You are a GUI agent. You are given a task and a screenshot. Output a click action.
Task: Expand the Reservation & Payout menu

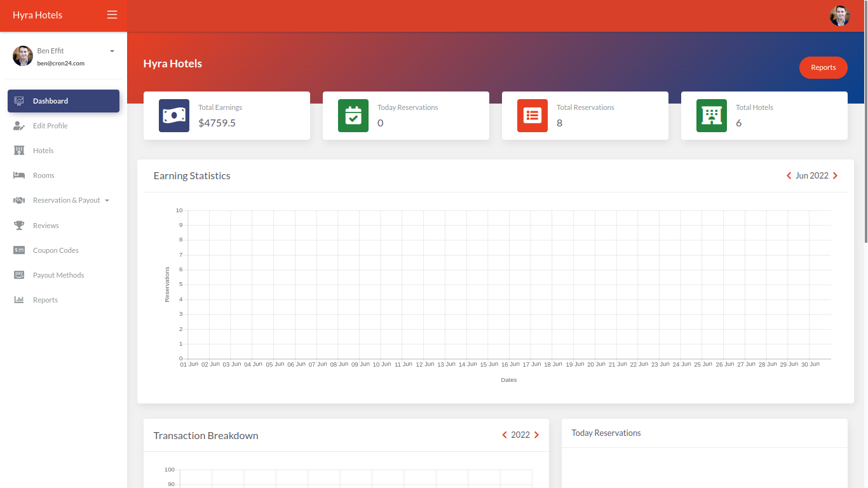[x=66, y=200]
